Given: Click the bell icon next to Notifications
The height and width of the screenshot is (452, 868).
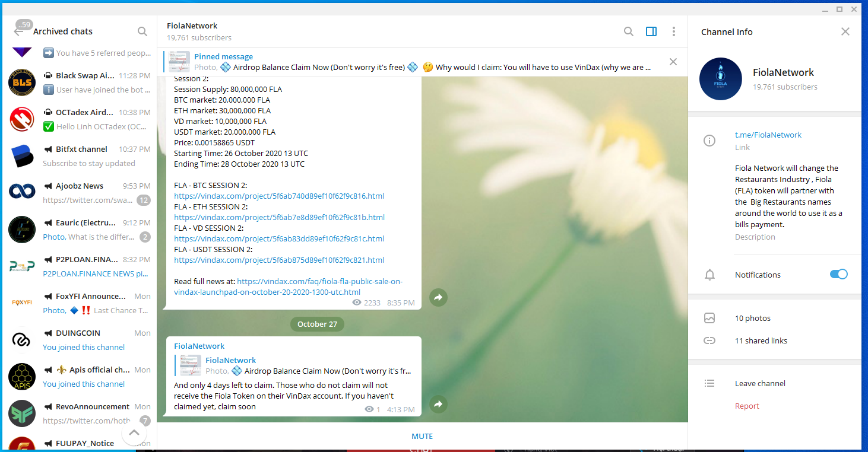Looking at the screenshot, I should [709, 275].
